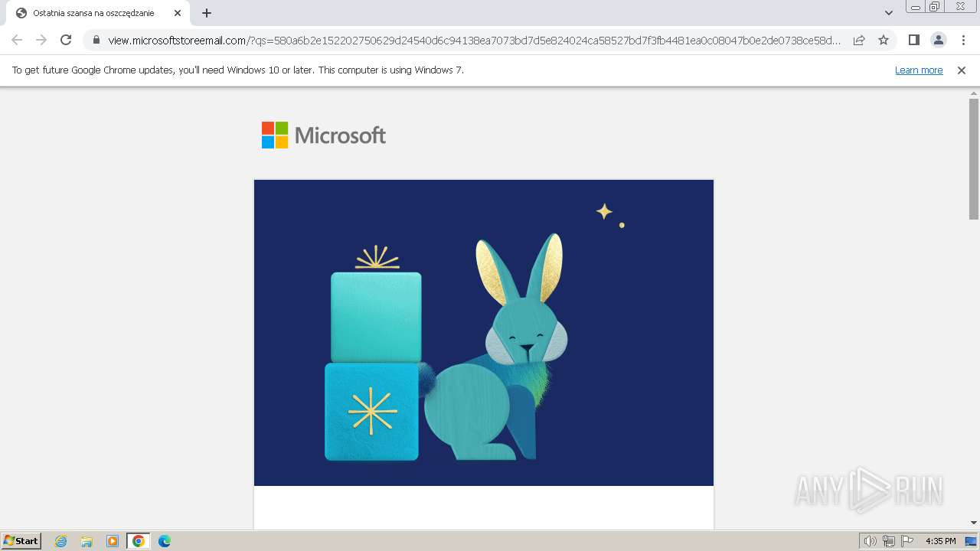
Task: Open Action Center flag icon
Action: pyautogui.click(x=907, y=541)
